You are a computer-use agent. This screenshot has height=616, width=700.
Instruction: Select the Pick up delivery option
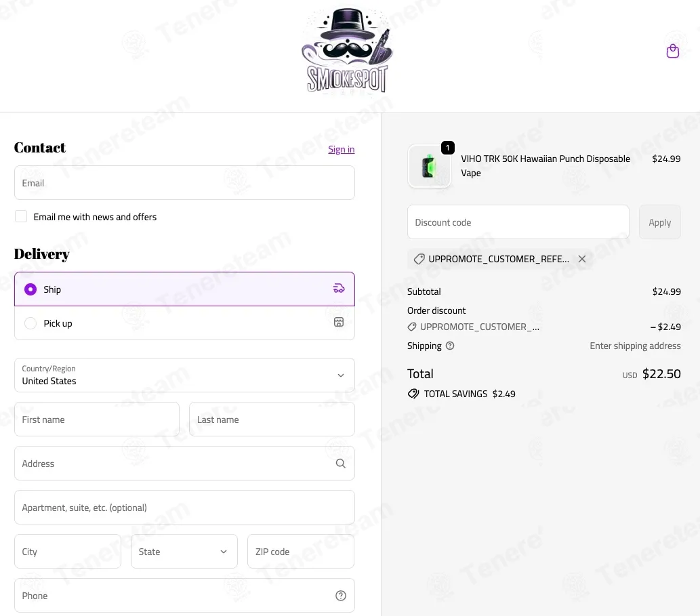coord(184,323)
